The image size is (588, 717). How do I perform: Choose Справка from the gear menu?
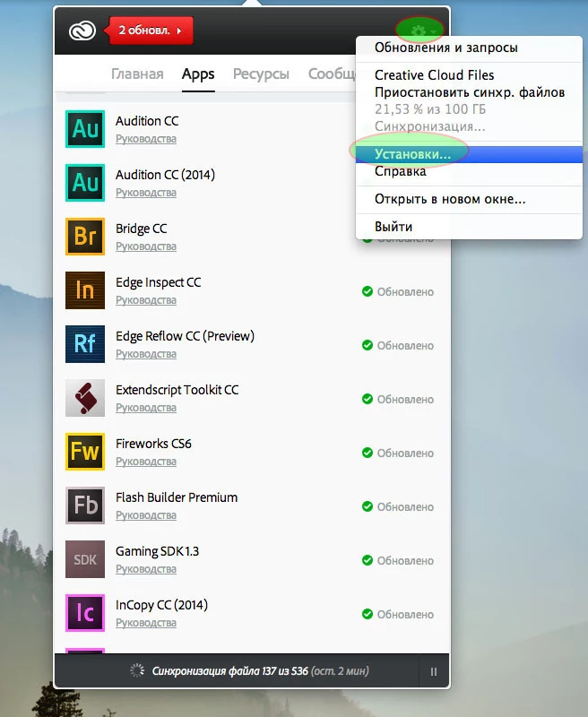[400, 171]
